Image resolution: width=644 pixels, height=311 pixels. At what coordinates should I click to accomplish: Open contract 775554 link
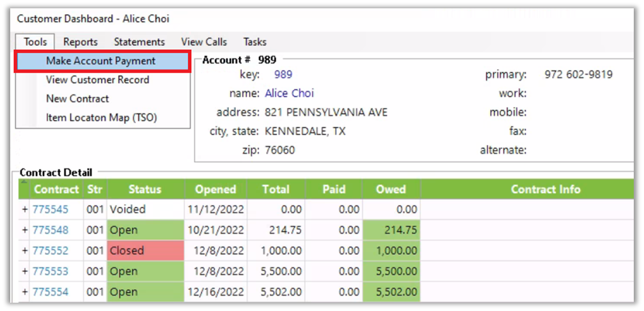click(51, 292)
